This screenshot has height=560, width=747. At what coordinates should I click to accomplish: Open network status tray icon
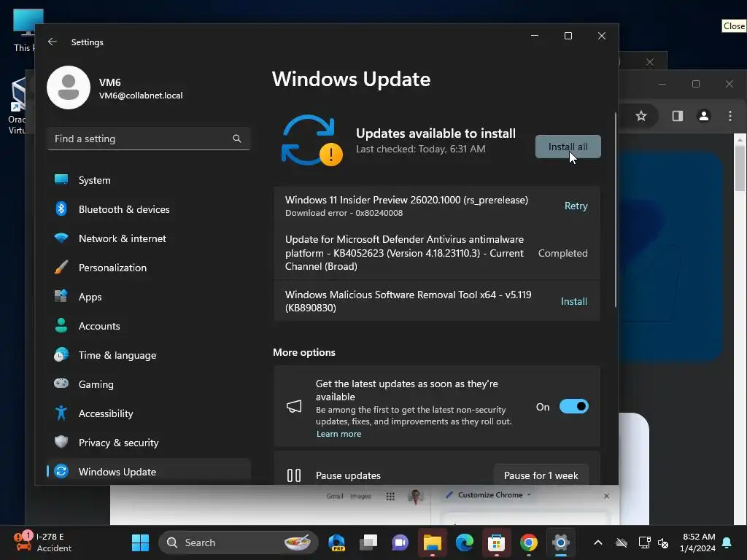(644, 542)
